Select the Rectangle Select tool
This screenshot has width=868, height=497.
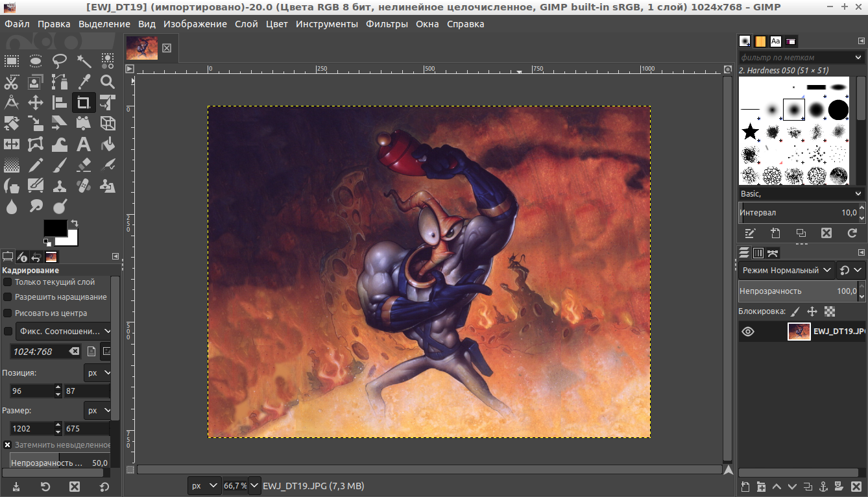(x=12, y=62)
